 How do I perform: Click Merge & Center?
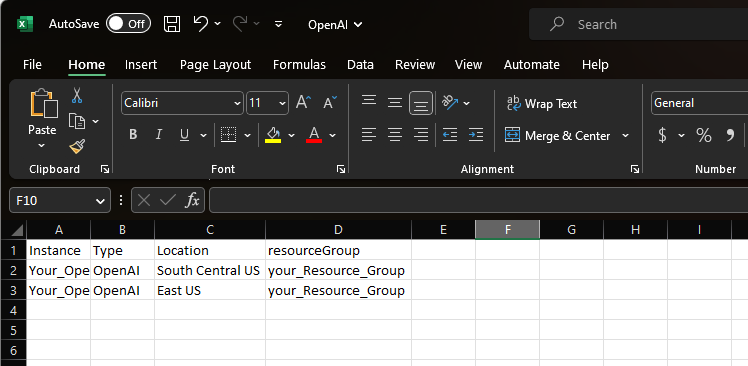point(557,136)
